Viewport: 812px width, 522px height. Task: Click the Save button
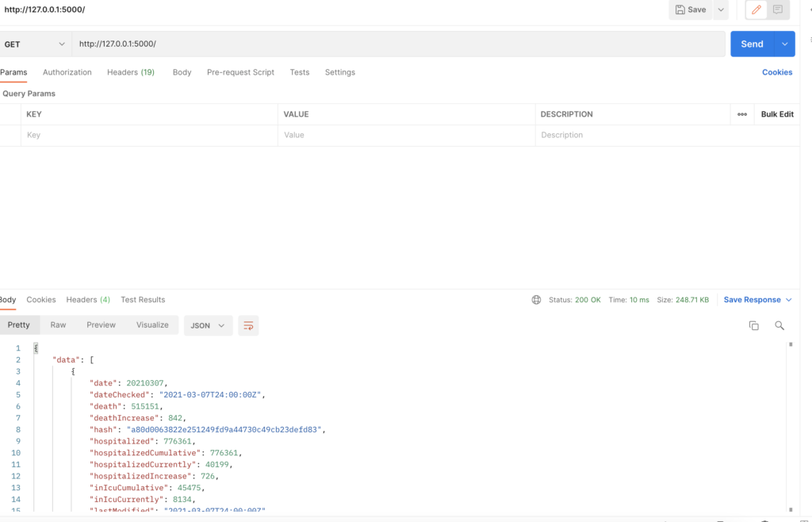[x=691, y=10]
